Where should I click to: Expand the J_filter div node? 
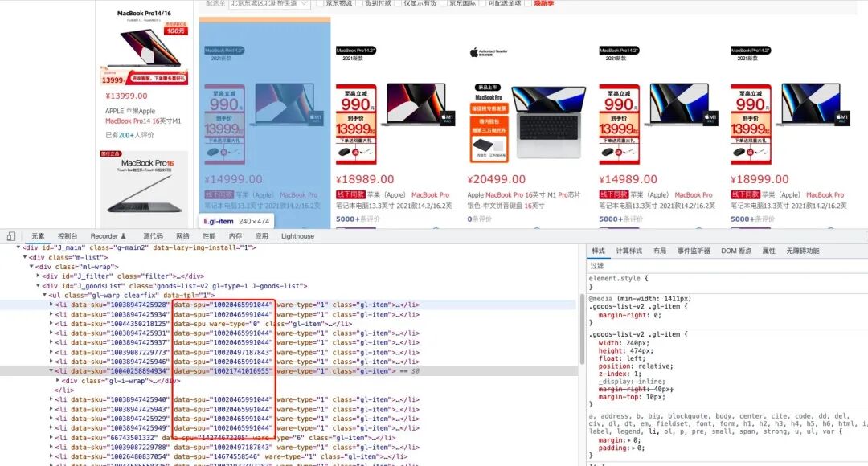click(39, 276)
